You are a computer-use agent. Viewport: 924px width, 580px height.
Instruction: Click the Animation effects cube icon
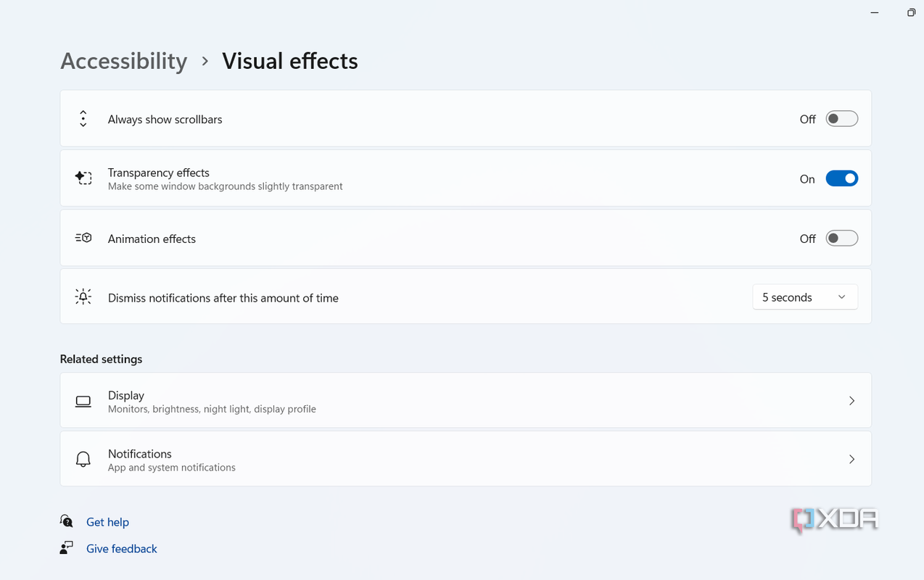coord(83,238)
